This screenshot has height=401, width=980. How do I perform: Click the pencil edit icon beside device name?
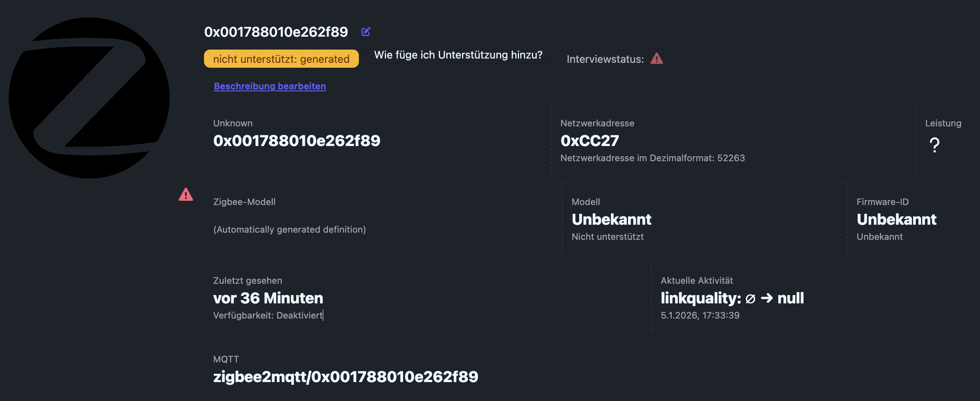coord(366,32)
